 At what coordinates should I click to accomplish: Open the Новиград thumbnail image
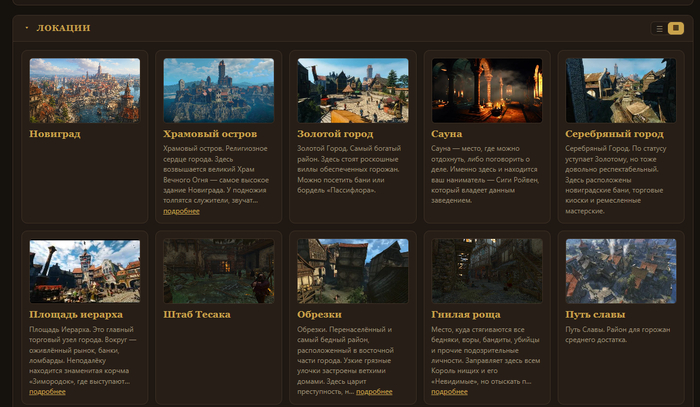(85, 90)
